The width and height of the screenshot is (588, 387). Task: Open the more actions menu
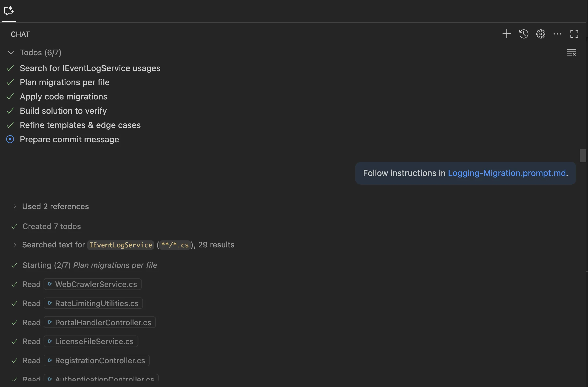[557, 34]
